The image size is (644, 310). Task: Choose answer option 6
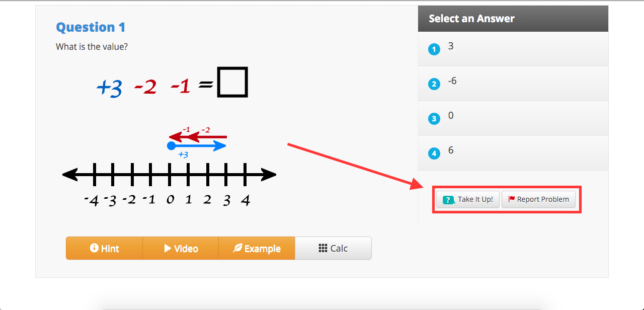(x=513, y=153)
